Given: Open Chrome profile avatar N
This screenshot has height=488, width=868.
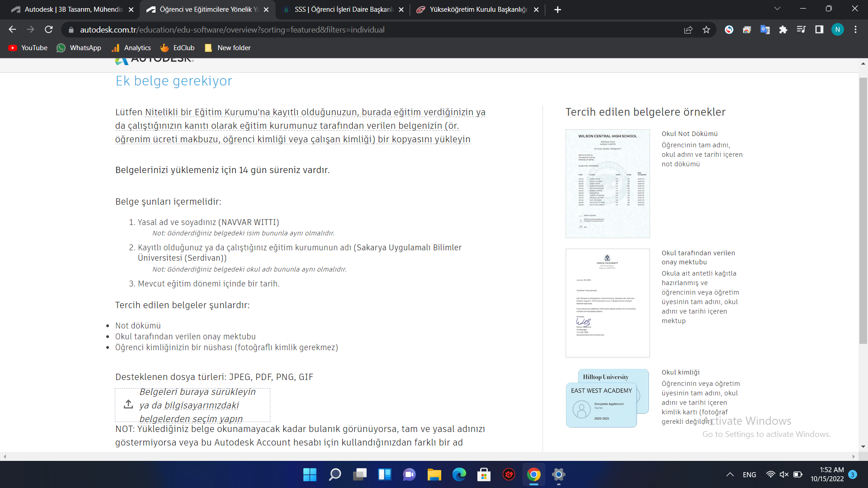Looking at the screenshot, I should (x=837, y=30).
